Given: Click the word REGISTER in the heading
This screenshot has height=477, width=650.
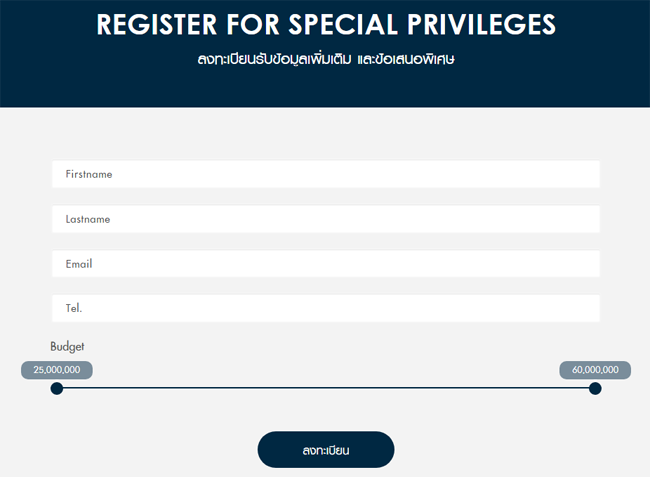Looking at the screenshot, I should click(x=158, y=24).
